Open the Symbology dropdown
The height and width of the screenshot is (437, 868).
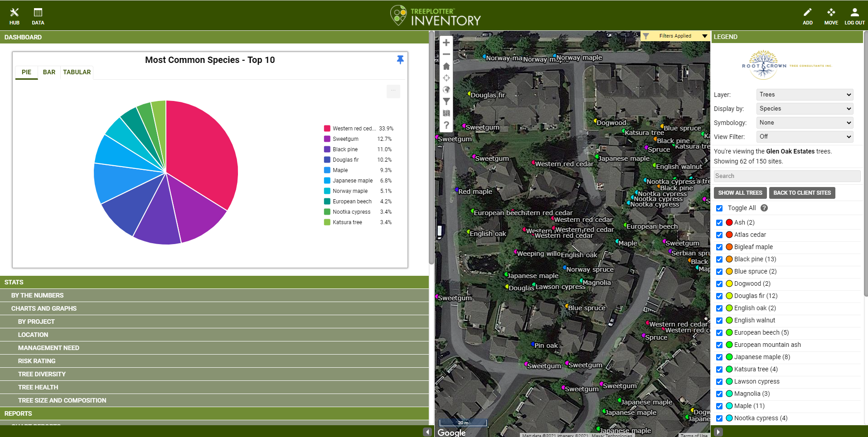[x=805, y=123]
